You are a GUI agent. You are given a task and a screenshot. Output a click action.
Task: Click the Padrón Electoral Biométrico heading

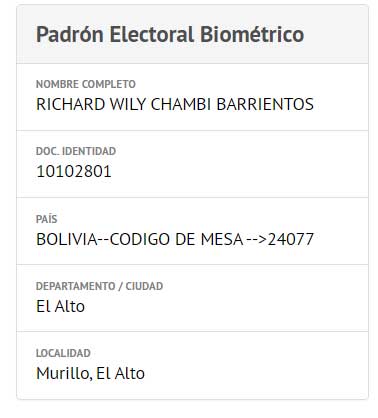coord(170,34)
